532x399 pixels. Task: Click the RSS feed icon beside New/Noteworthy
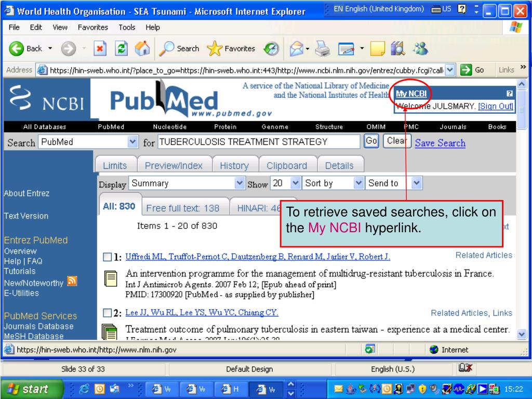pos(72,281)
